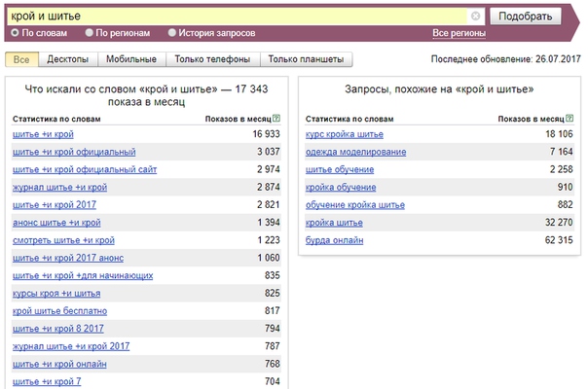The width and height of the screenshot is (588, 389).
Task: Click the value '18 106' in similar queries
Action: pyautogui.click(x=559, y=134)
